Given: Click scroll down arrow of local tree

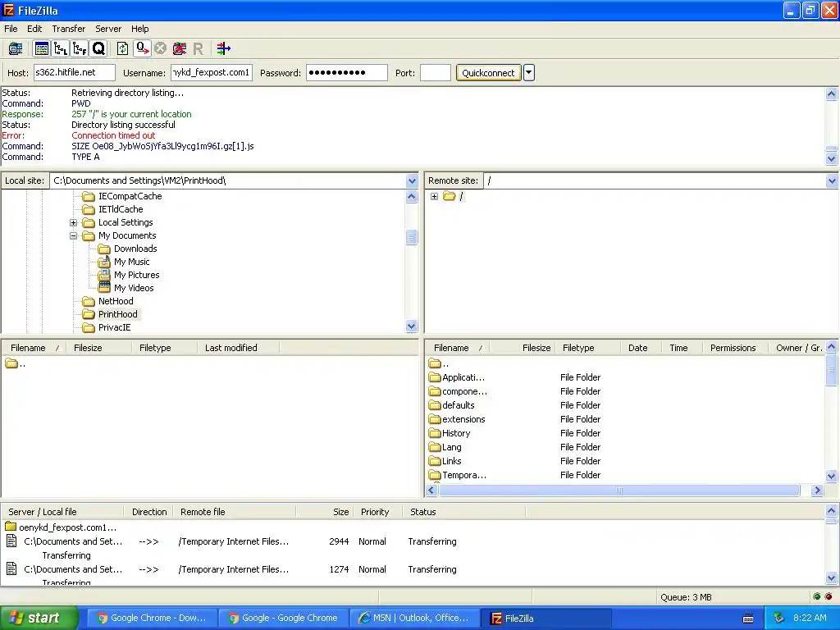Looking at the screenshot, I should click(412, 326).
